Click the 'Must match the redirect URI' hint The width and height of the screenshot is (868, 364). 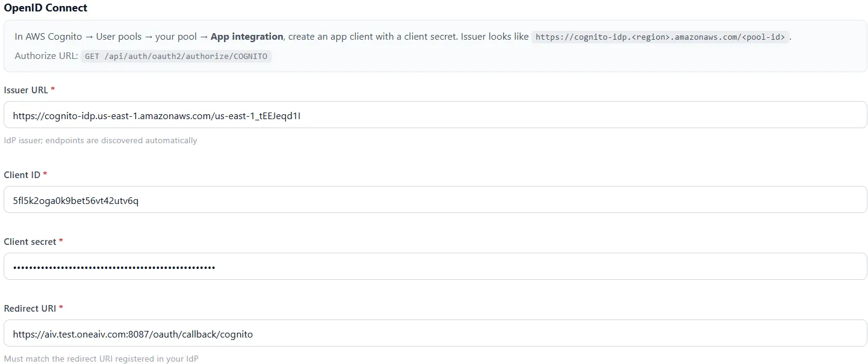point(101,359)
